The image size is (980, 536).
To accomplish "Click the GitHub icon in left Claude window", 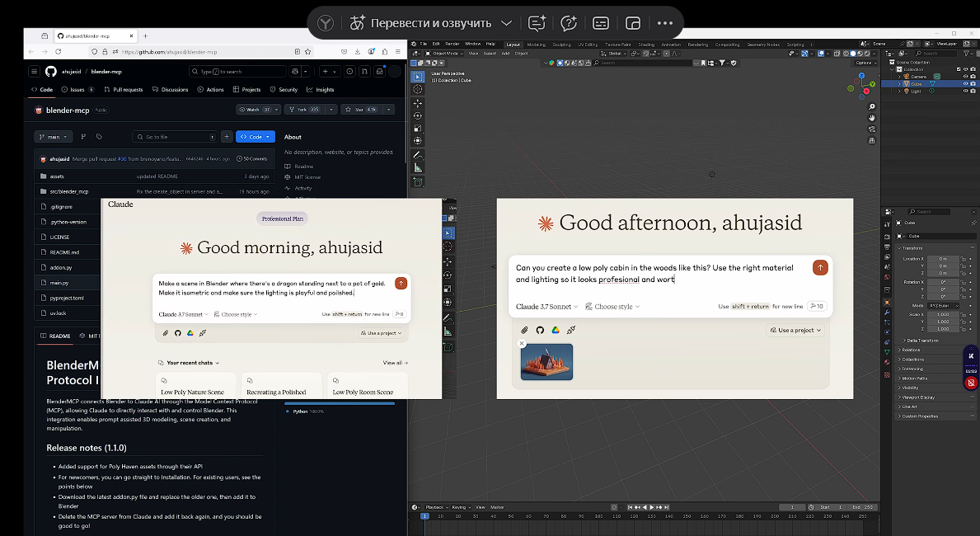I will tap(177, 333).
